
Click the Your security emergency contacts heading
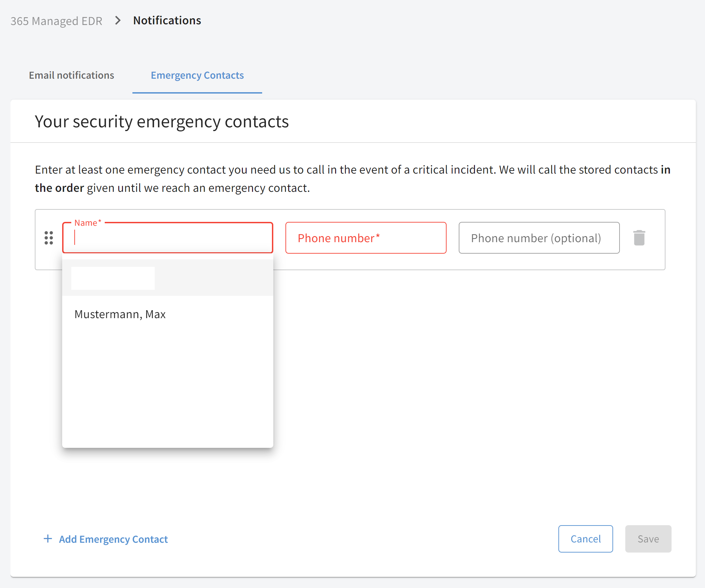(x=162, y=122)
